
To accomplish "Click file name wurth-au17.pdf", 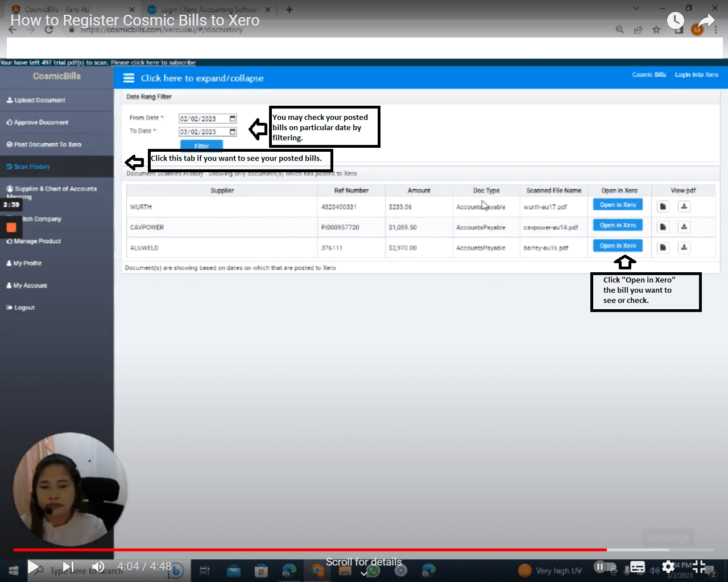I will [x=545, y=207].
